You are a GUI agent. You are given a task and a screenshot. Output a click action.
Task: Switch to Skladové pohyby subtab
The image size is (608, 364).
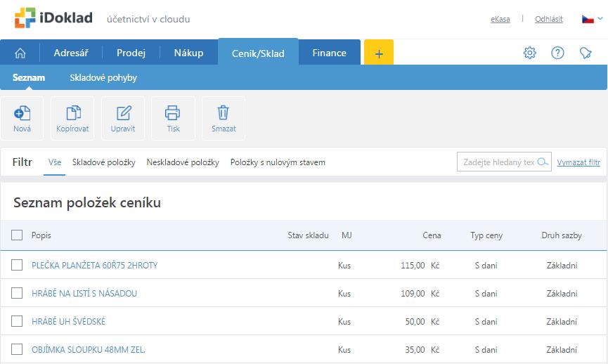click(103, 77)
